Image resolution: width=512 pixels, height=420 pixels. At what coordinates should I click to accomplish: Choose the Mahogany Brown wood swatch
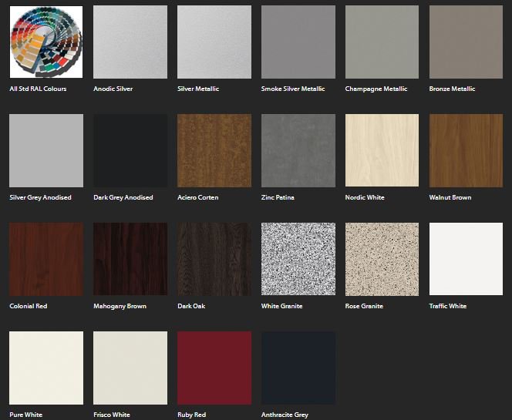[x=130, y=259]
